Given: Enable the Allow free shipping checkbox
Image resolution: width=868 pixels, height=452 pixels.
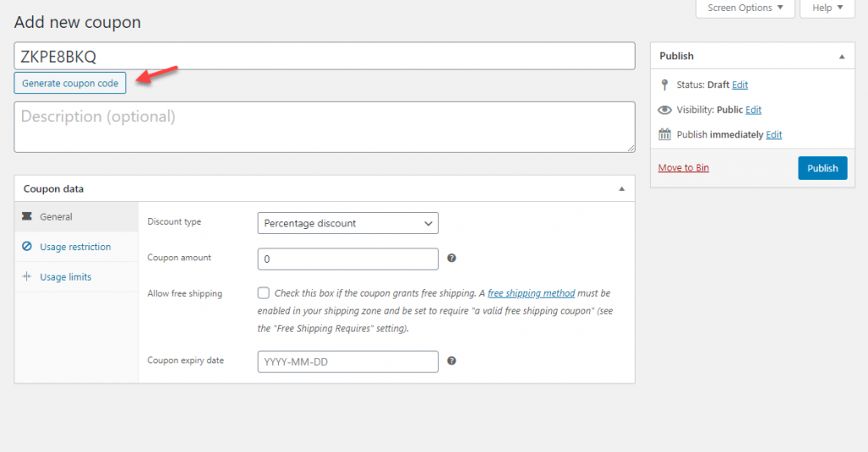Looking at the screenshot, I should point(264,293).
